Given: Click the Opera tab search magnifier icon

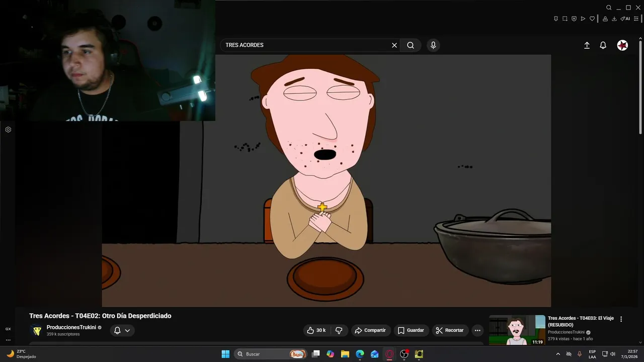Looking at the screenshot, I should pos(609,8).
